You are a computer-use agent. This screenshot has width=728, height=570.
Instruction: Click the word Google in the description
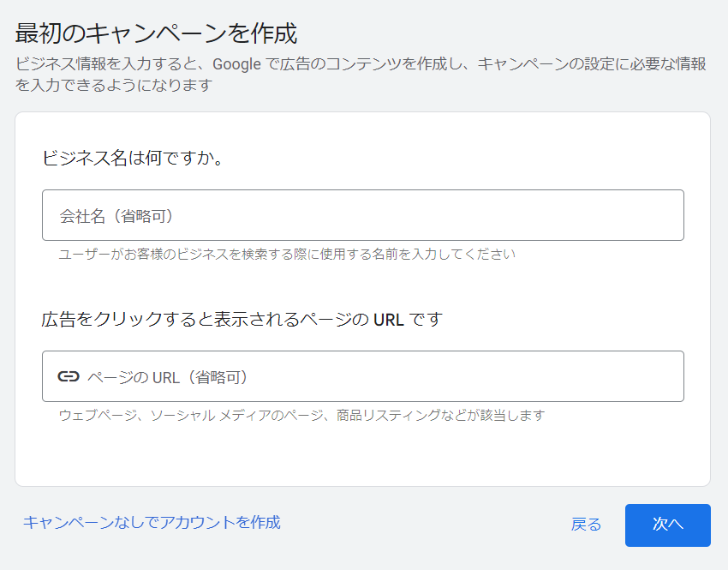[236, 64]
